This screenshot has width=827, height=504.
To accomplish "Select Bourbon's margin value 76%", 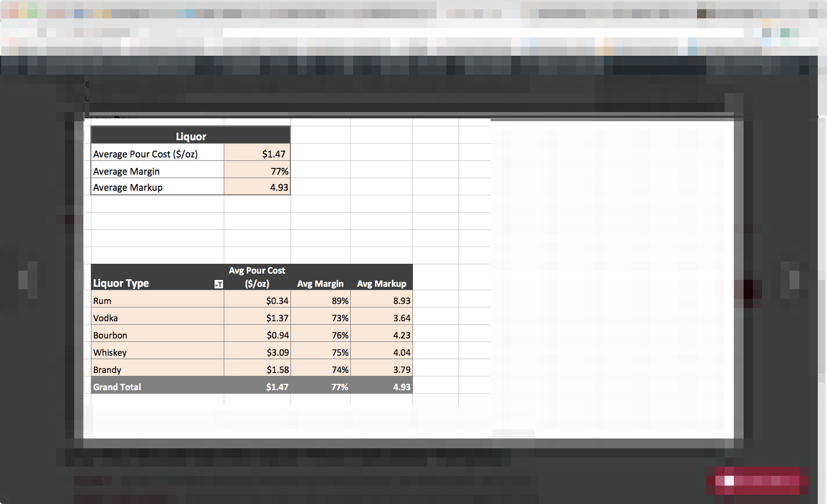I will click(x=320, y=333).
